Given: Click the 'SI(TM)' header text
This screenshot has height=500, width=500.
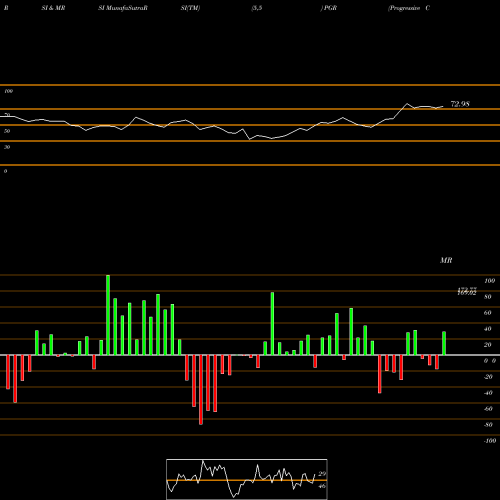Looking at the screenshot, I should tap(190, 8).
